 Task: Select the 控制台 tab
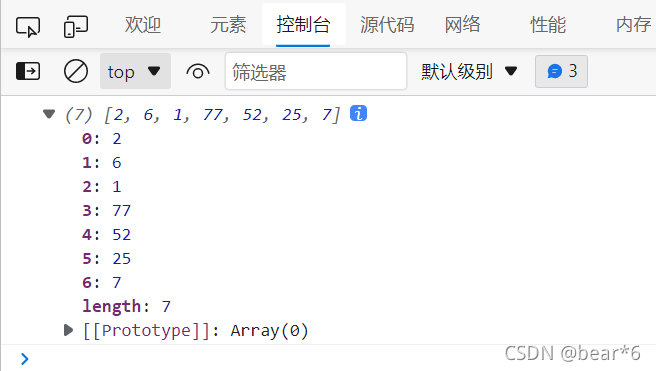click(303, 25)
